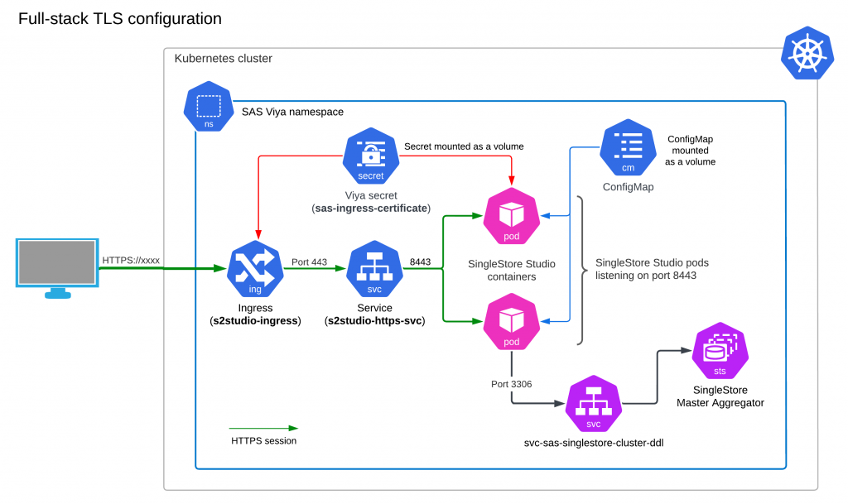Viewport: 848px width, 504px height.
Task: Click the Kubernetes wheel logo icon
Action: click(807, 53)
